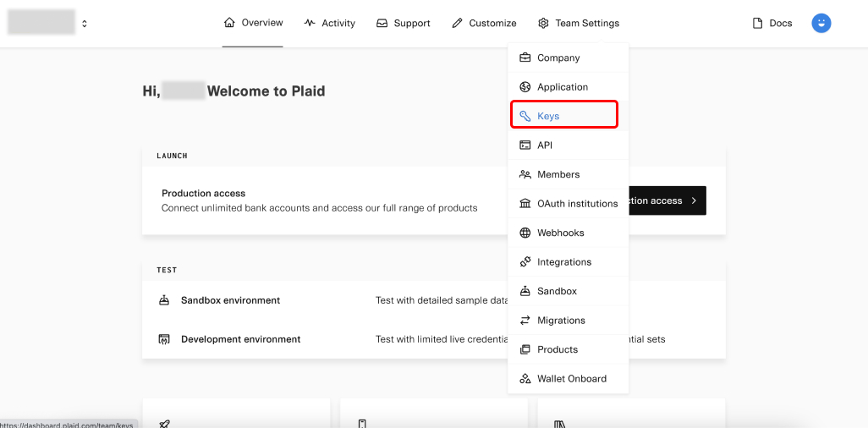The width and height of the screenshot is (868, 428).
Task: Open the Development environment row
Action: [x=240, y=339]
